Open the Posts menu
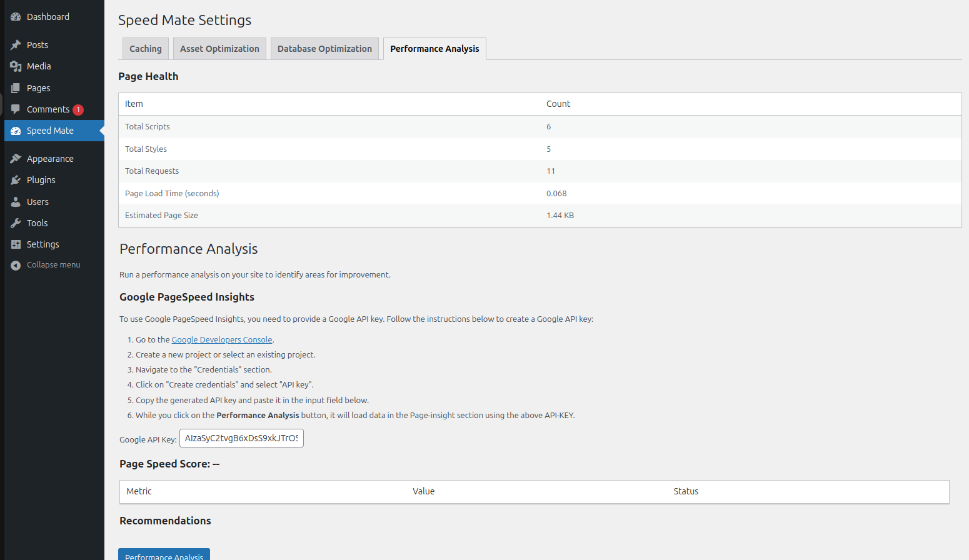Viewport: 969px width, 560px height. click(54, 45)
